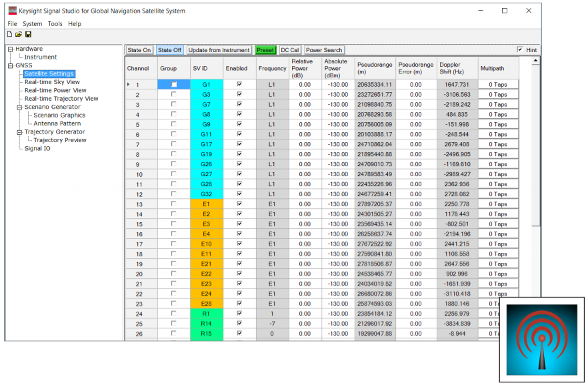Click the green Preset button
588x387 pixels.
[x=265, y=50]
